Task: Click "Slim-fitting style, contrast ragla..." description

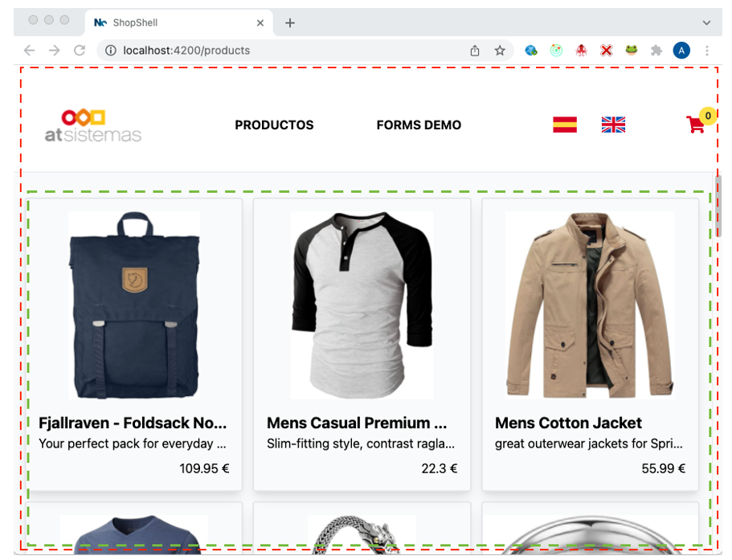Action: [361, 444]
